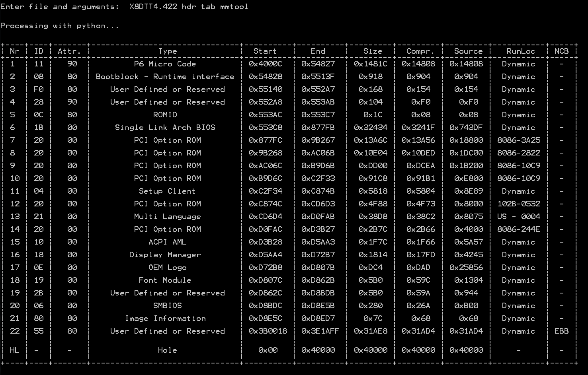Viewport: 588px width, 375px height.
Task: Click compressed value 0x91B1
Action: [420, 178]
